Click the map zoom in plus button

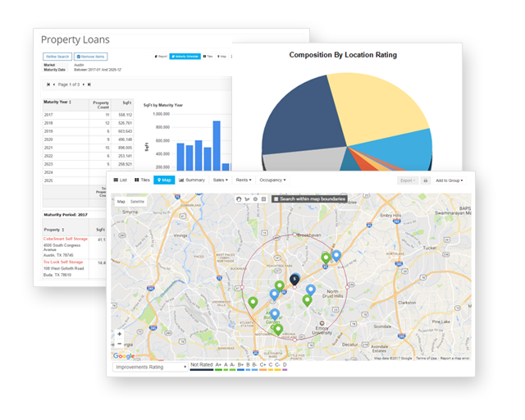pyautogui.click(x=120, y=335)
